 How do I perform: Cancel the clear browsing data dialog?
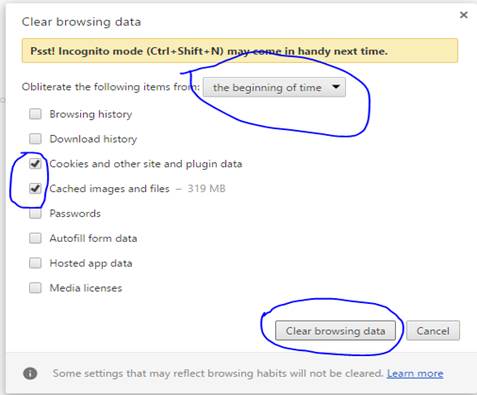pyautogui.click(x=433, y=331)
